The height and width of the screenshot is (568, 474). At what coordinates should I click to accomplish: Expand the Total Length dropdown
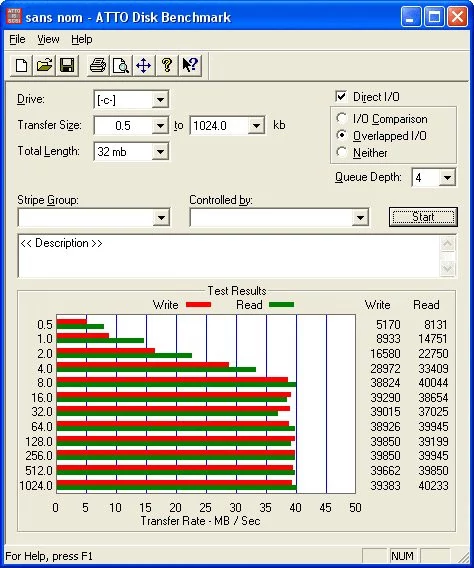pyautogui.click(x=160, y=152)
